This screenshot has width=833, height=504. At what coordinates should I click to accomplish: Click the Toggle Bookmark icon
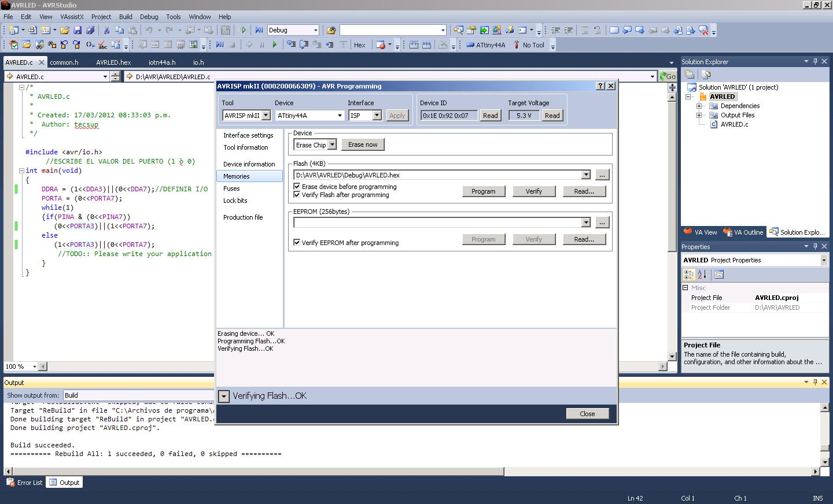pyautogui.click(x=614, y=30)
